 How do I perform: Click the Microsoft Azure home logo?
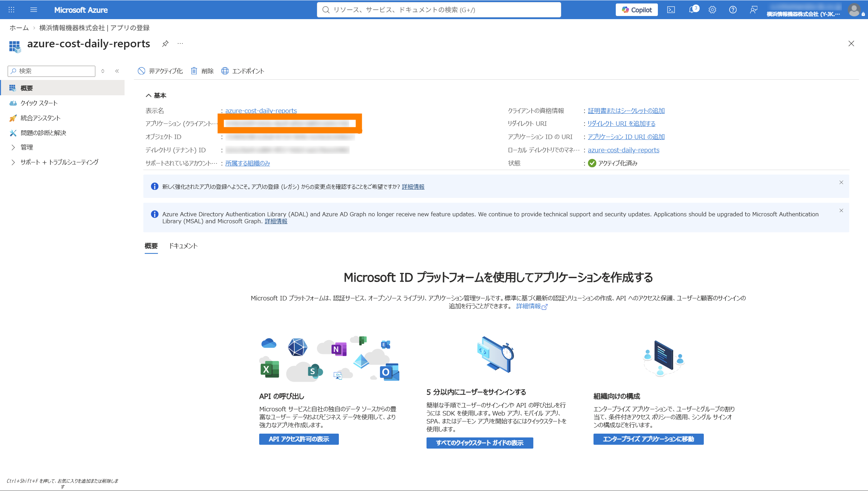81,10
